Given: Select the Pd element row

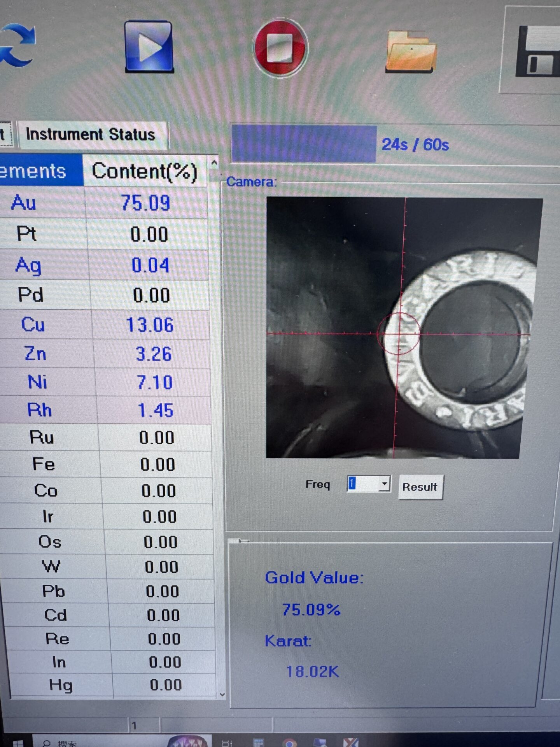Looking at the screenshot, I should coord(105,295).
